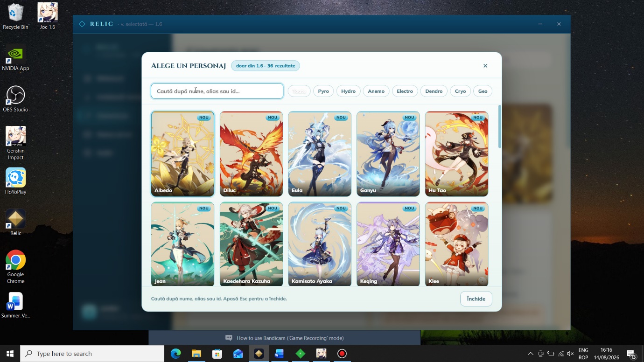Click the Relic logo in the title bar
644x362 pixels.
click(x=82, y=24)
